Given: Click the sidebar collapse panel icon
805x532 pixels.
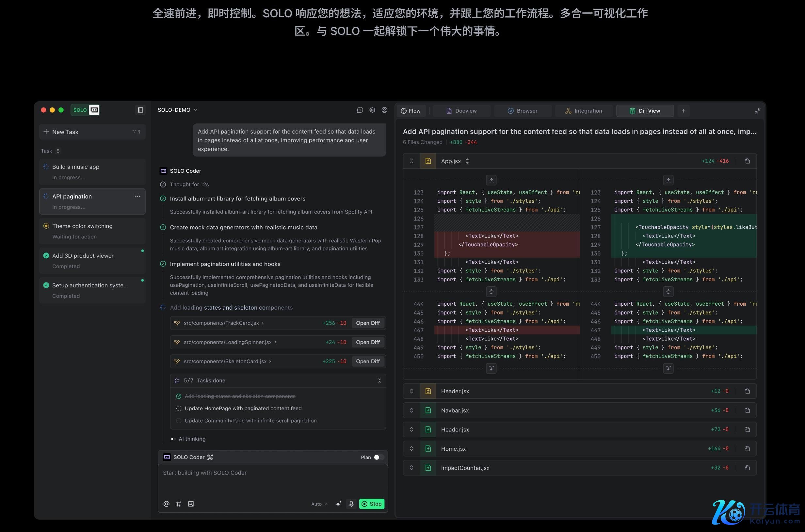Looking at the screenshot, I should tap(140, 110).
